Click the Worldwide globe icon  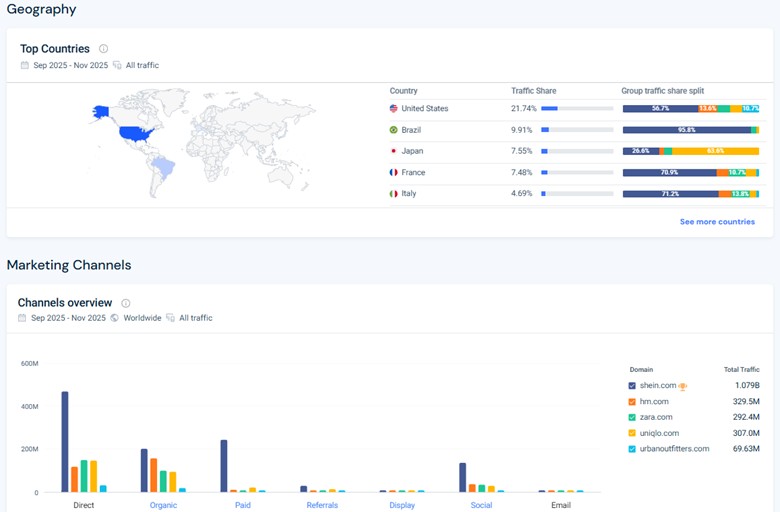click(114, 318)
